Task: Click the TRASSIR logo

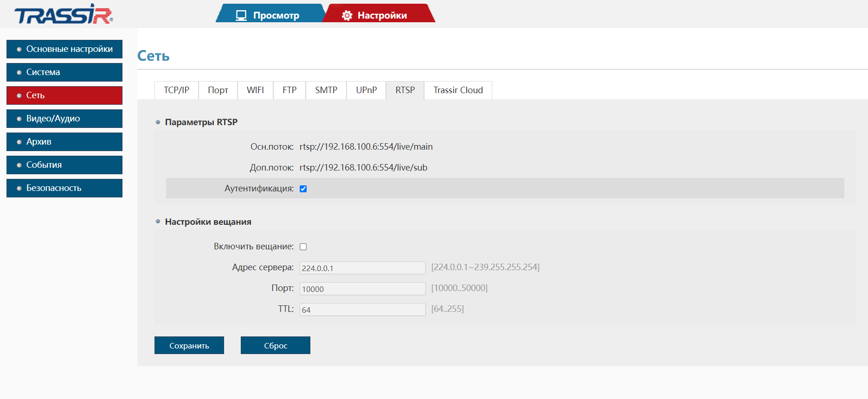Action: click(x=64, y=14)
